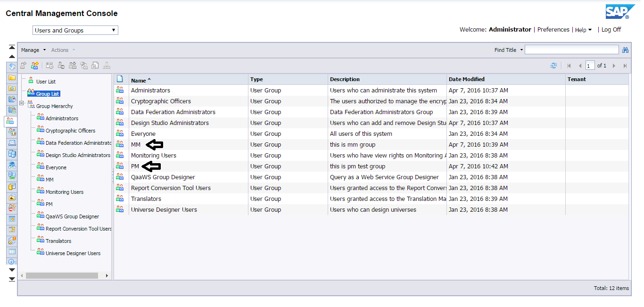644x307 pixels.
Task: Click the page number box
Action: (590, 66)
